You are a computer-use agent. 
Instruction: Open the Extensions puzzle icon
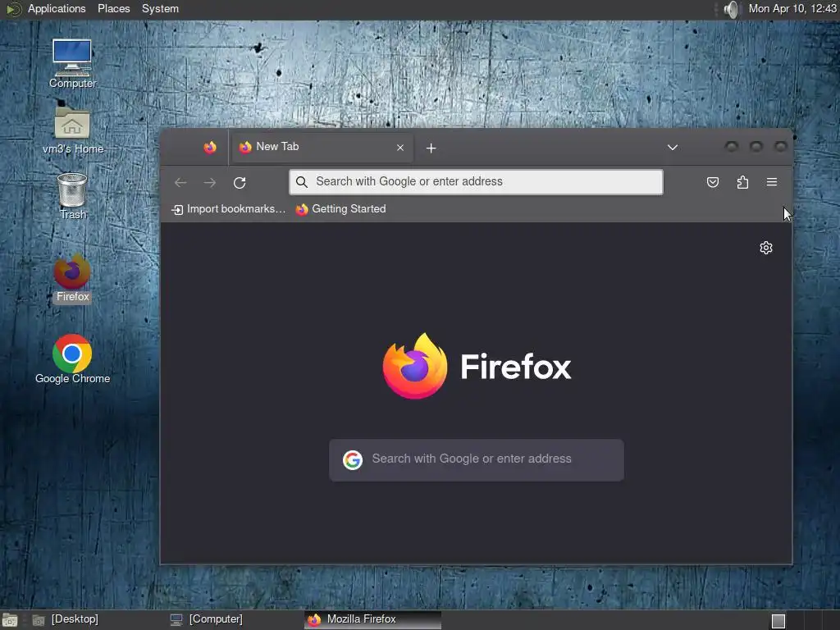pyautogui.click(x=742, y=182)
